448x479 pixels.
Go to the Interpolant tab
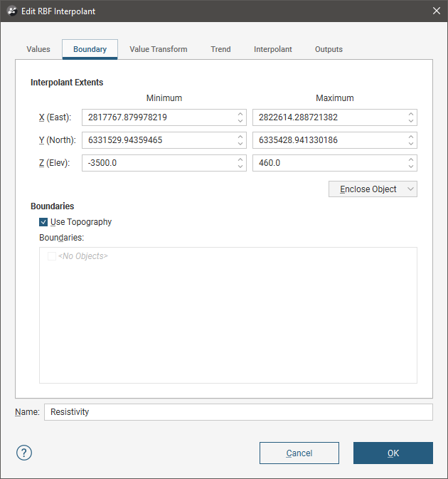point(272,50)
